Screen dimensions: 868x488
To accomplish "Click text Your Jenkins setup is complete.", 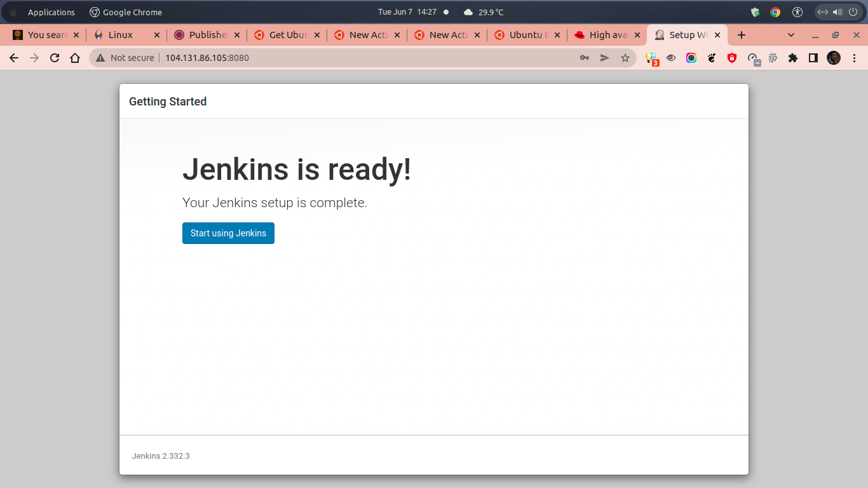I will tap(275, 203).
